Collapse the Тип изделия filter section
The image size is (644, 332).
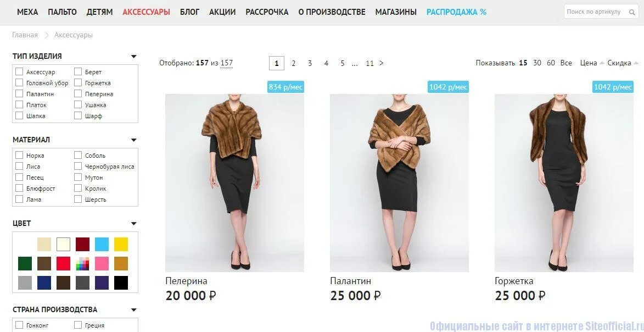[133, 57]
